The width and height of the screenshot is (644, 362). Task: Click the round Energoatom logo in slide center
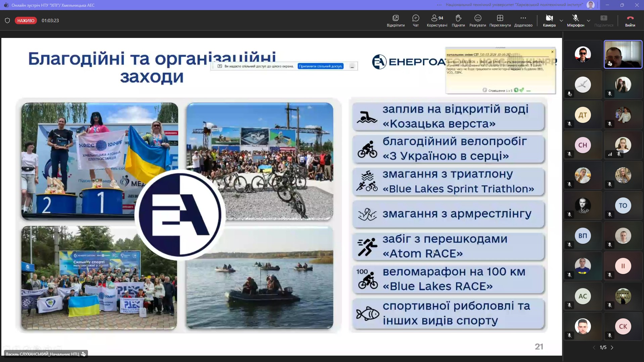pyautogui.click(x=180, y=215)
